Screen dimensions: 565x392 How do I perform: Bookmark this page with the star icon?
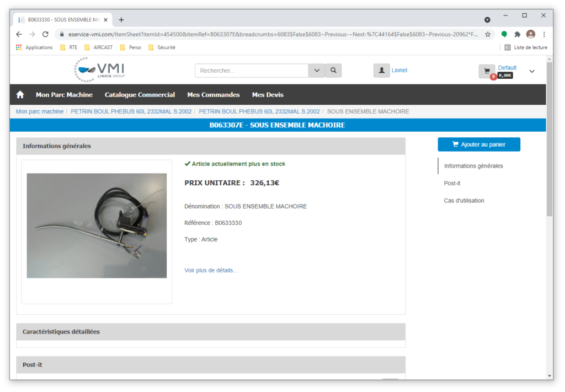pyautogui.click(x=488, y=34)
